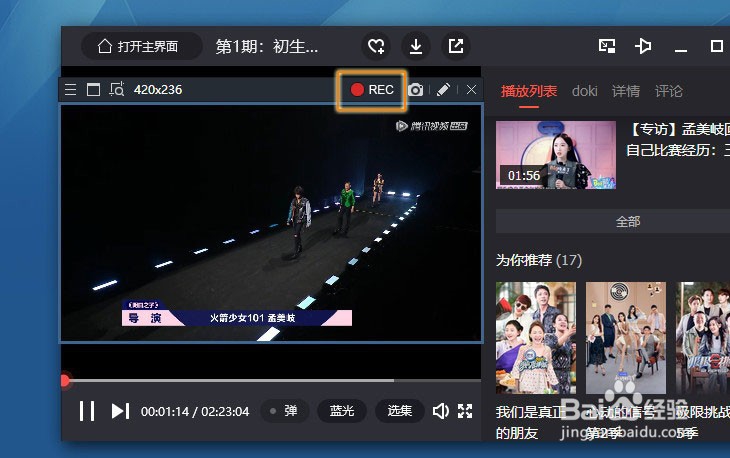
Task: Click the 为你推荐 (17) heading
Action: click(539, 260)
